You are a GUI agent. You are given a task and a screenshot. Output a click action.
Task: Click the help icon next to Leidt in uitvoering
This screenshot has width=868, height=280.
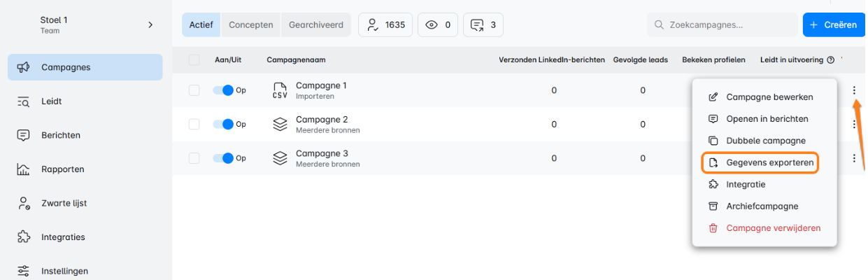[831, 60]
